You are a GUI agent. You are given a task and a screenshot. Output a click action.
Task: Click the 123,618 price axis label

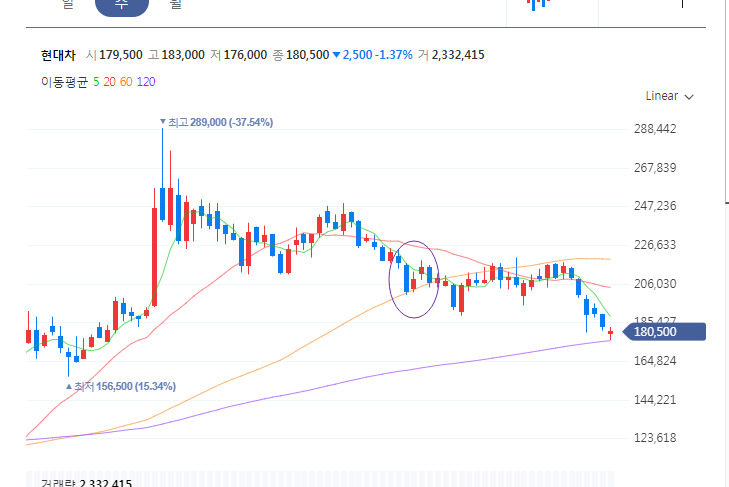pyautogui.click(x=655, y=438)
